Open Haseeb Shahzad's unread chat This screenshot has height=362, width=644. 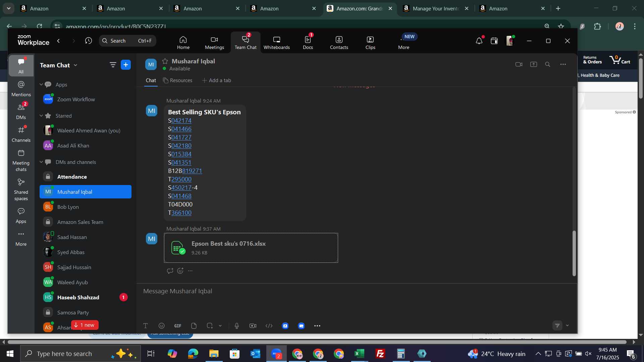(86, 297)
